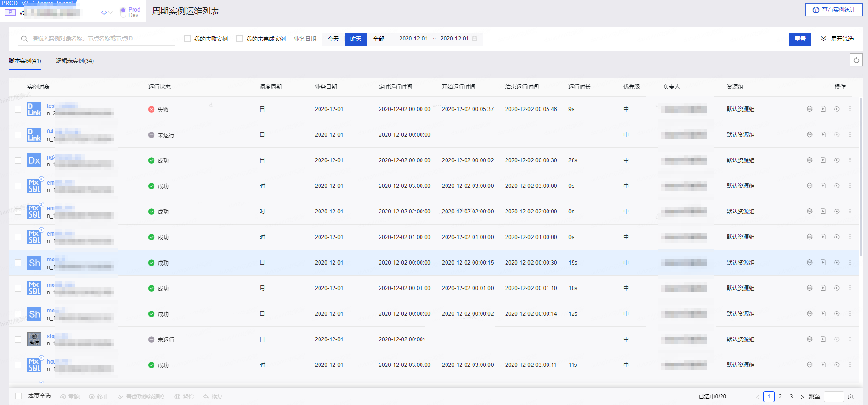868x405 pixels.
Task: Rerun the highlighted Sh instance
Action: [836, 263]
